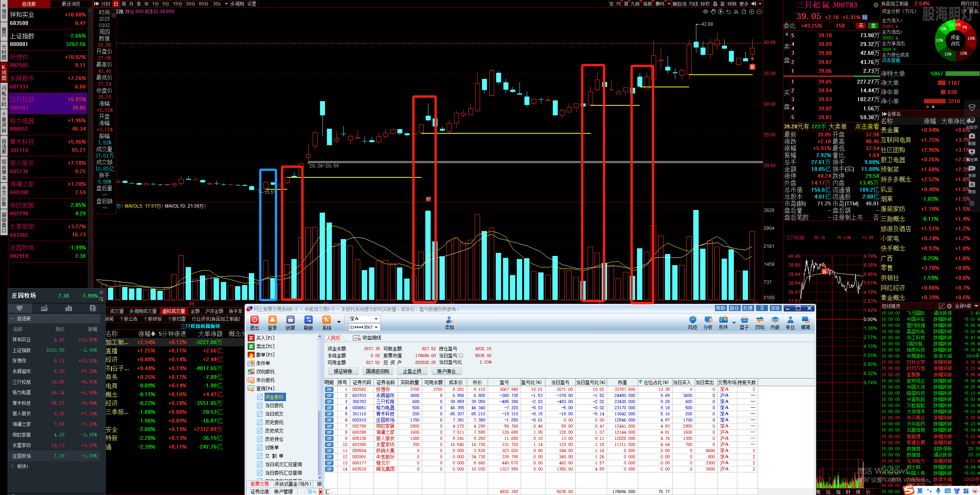Viewport: 980px width, 495px height.
Task: Toggle 均线 moving average display
Action: coord(693,4)
